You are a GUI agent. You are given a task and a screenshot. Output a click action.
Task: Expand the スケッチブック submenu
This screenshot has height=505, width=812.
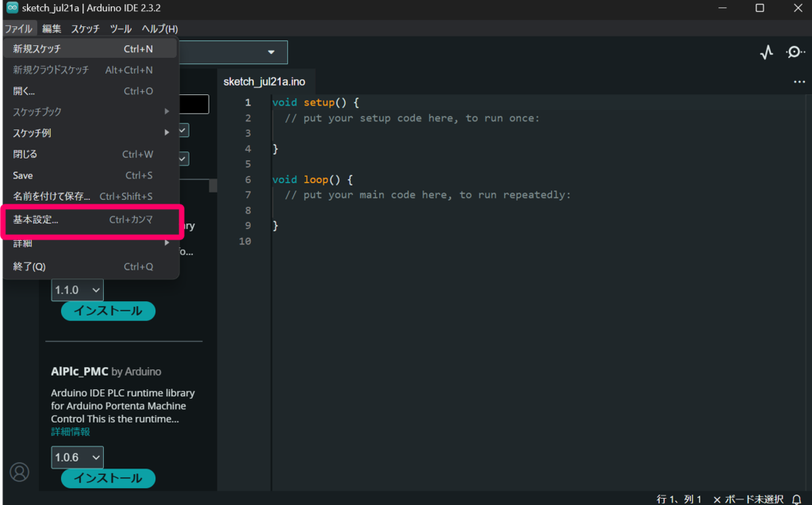[x=90, y=112]
